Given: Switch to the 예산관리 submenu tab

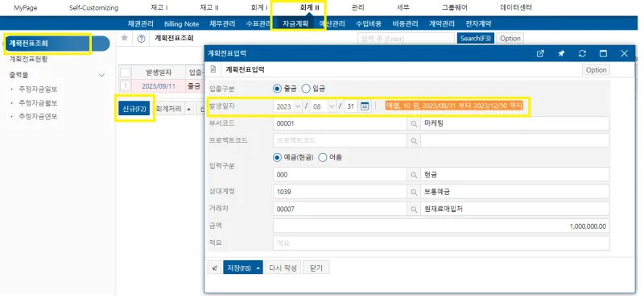Looking at the screenshot, I should 332,24.
